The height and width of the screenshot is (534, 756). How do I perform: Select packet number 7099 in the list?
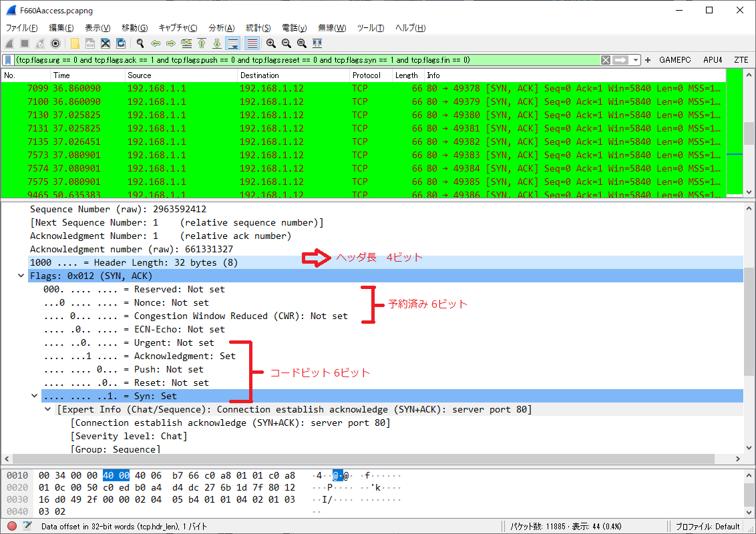(x=363, y=89)
